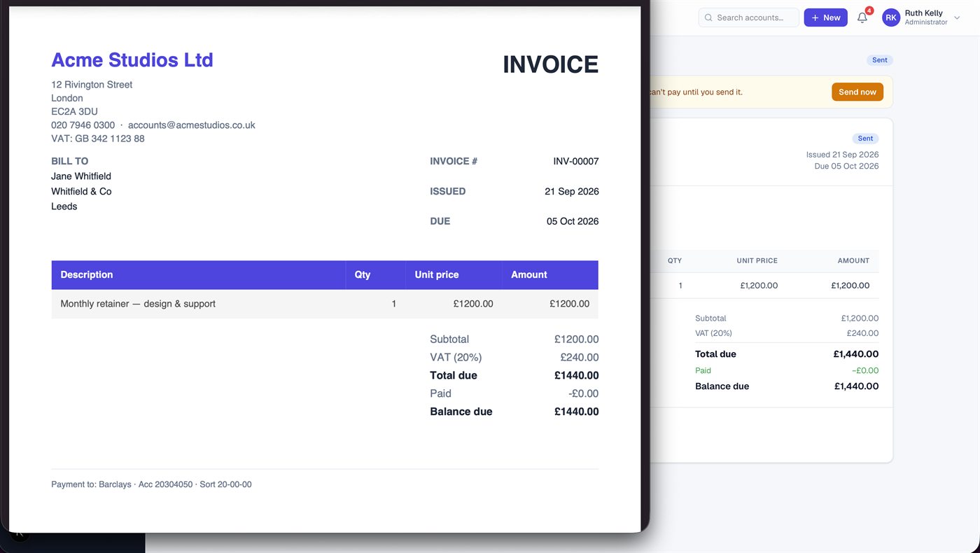The image size is (980, 553).
Task: Click the preview Paid value -£0.00
Action: click(584, 393)
